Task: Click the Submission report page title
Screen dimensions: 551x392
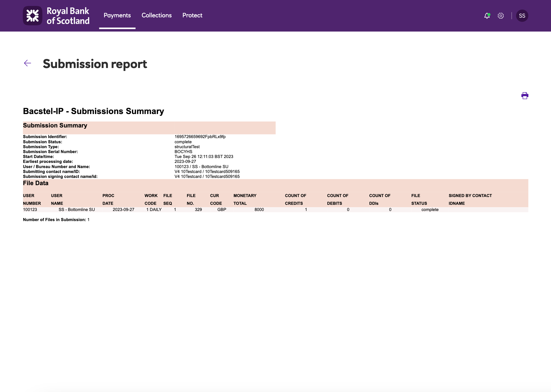Action: pyautogui.click(x=95, y=64)
